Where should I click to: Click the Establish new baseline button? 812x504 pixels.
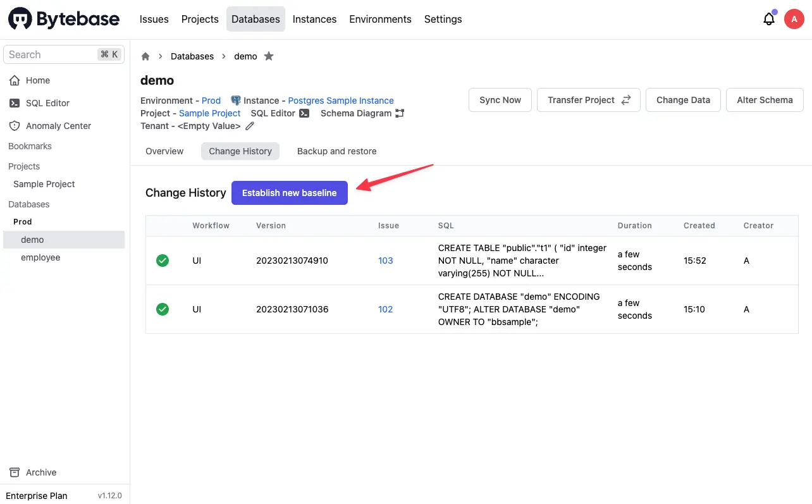[x=289, y=193]
